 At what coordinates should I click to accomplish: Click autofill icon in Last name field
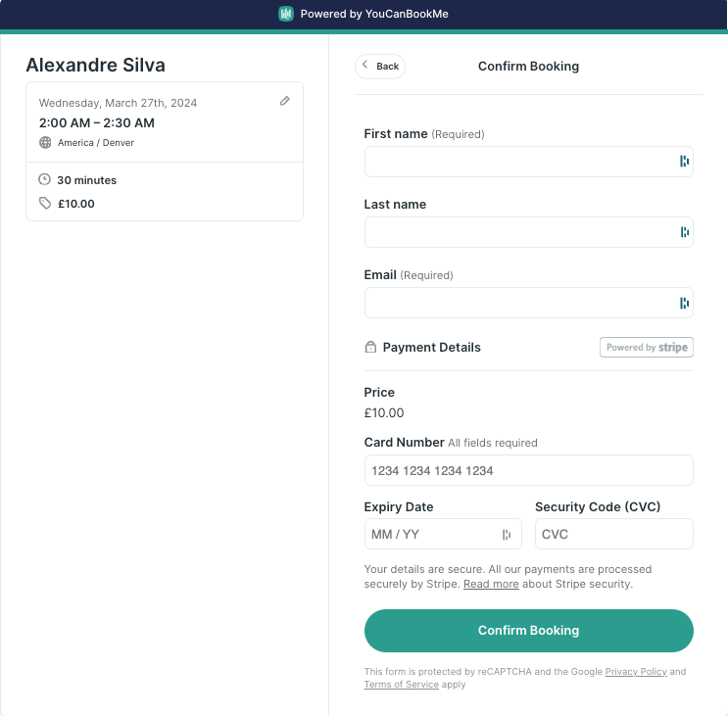(684, 232)
